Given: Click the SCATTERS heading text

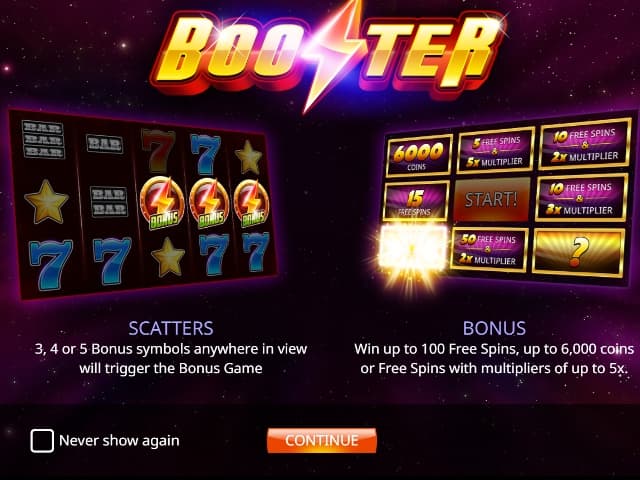Looking at the screenshot, I should (171, 328).
